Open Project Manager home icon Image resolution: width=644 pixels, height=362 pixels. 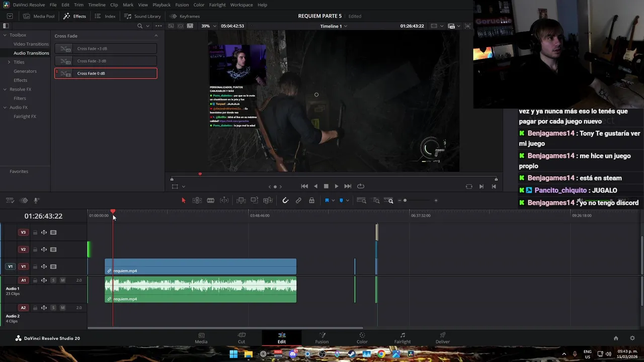[616, 338]
